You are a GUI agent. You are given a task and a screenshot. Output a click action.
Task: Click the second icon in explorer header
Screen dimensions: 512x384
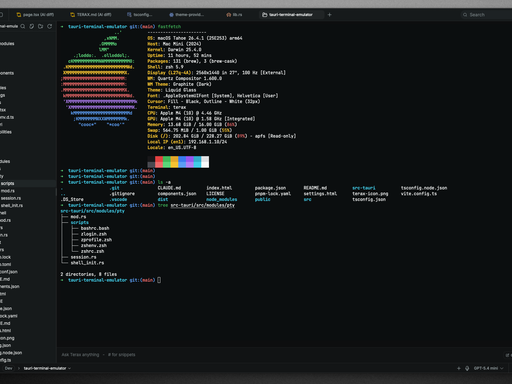(x=32, y=26)
